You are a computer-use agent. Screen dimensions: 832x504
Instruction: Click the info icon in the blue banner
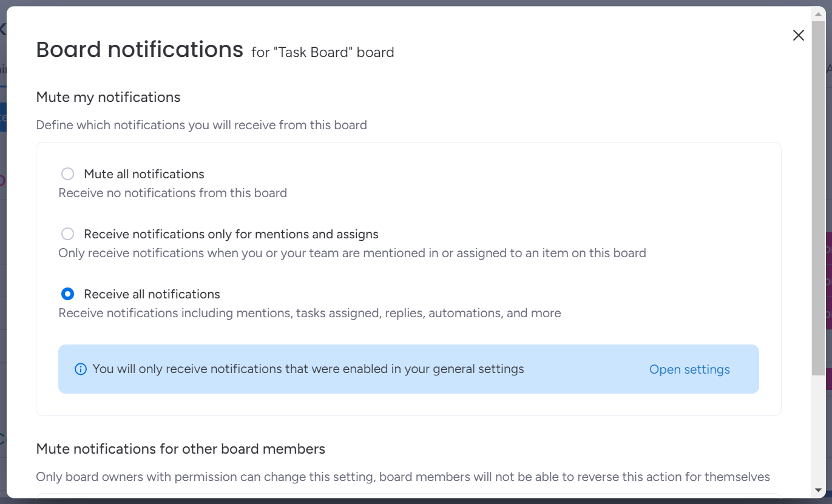[81, 369]
